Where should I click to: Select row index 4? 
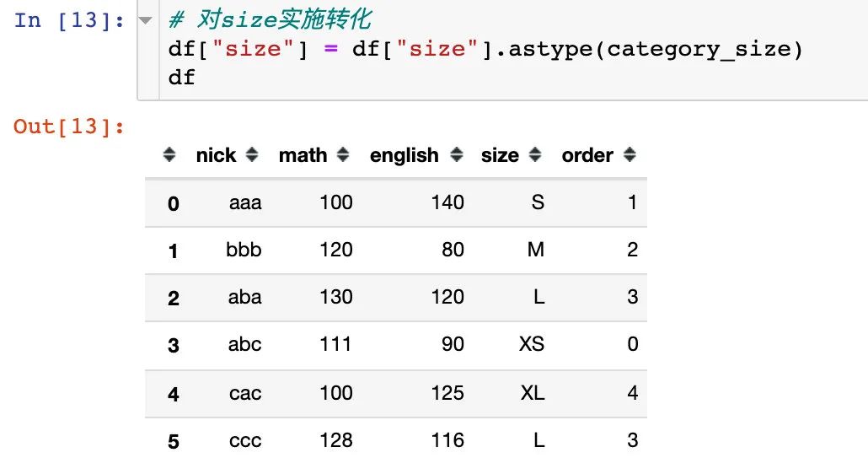pyautogui.click(x=174, y=394)
